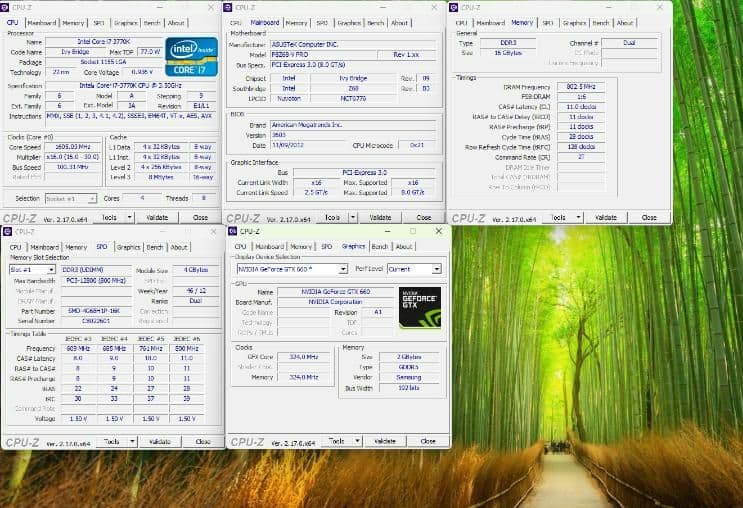The height and width of the screenshot is (508, 743).
Task: Click the 16 GBytes memory size field
Action: (508, 53)
